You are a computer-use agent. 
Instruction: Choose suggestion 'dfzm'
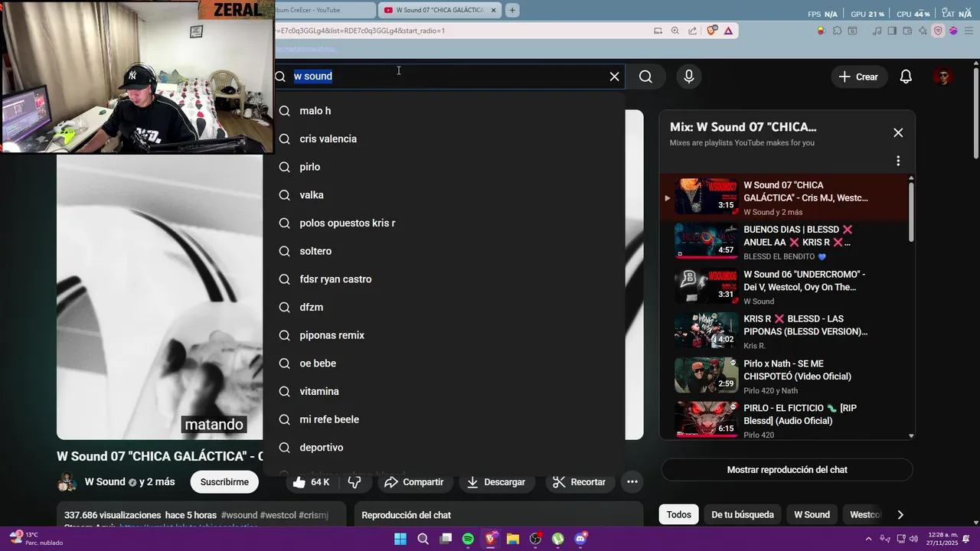pos(444,307)
